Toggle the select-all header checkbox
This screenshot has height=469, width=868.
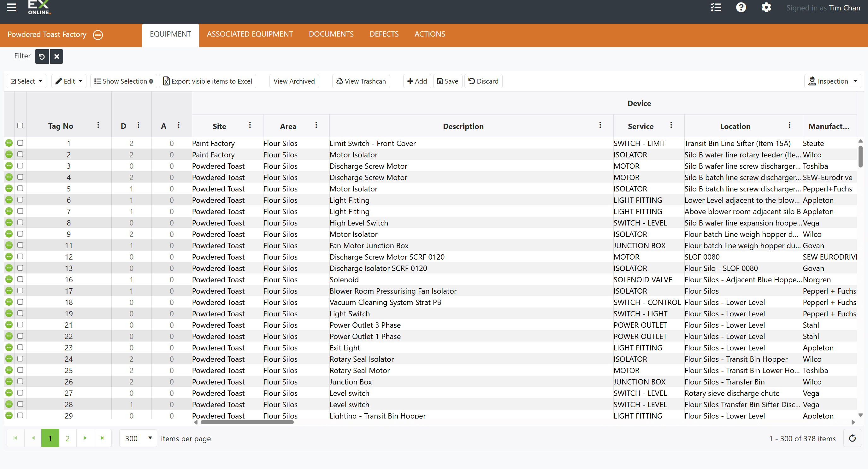click(x=20, y=126)
